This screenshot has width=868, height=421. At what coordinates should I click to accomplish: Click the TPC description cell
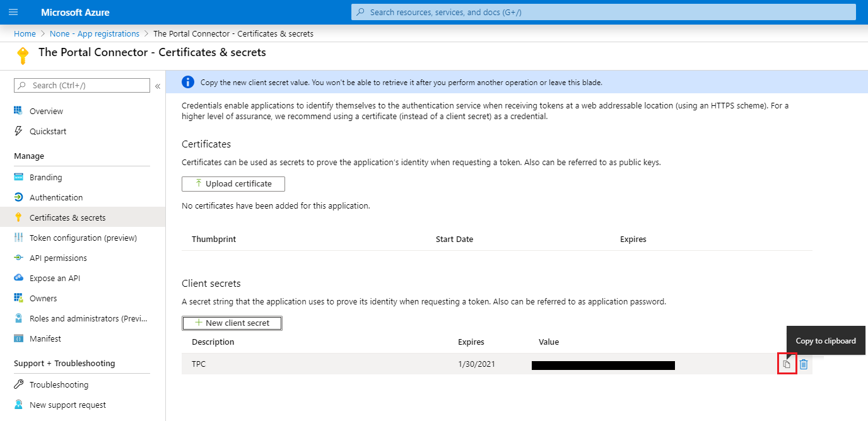point(200,364)
